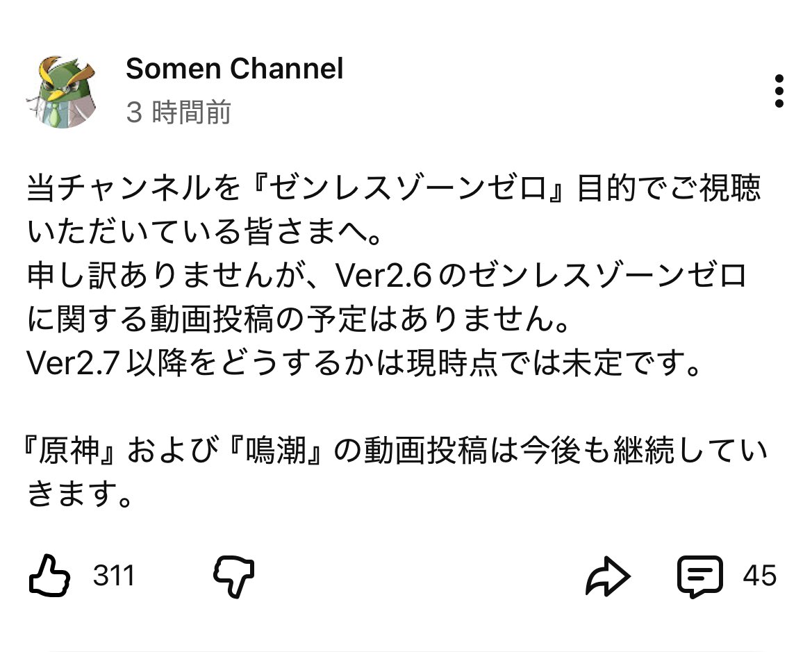
Task: Share this post using the arrow icon
Action: (608, 576)
